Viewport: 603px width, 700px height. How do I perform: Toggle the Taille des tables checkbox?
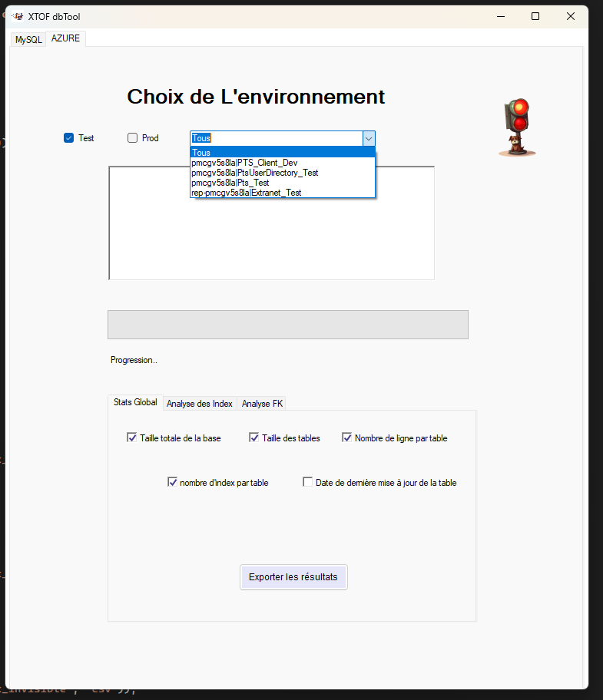coord(253,438)
